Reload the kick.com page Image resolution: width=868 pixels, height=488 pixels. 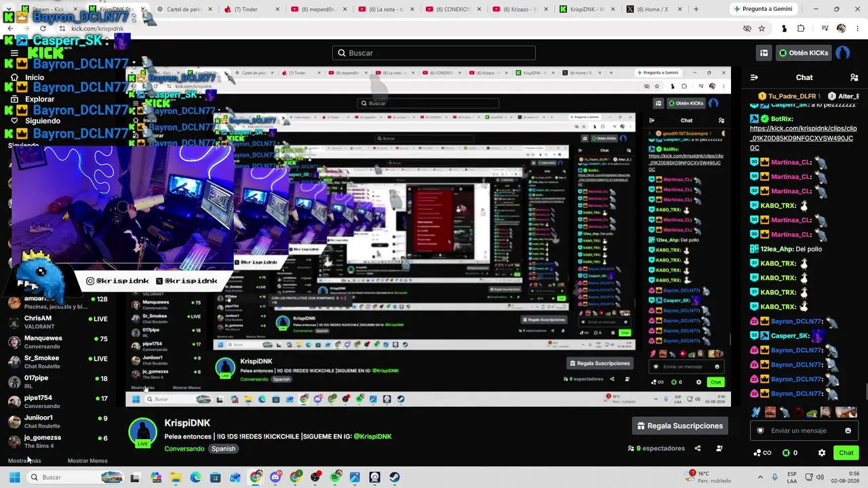pos(43,28)
